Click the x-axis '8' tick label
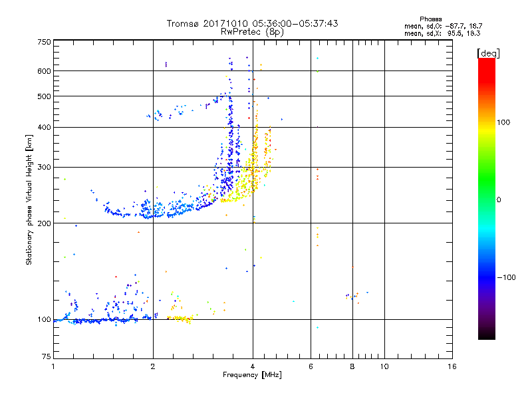The image size is (532, 399). [x=352, y=366]
